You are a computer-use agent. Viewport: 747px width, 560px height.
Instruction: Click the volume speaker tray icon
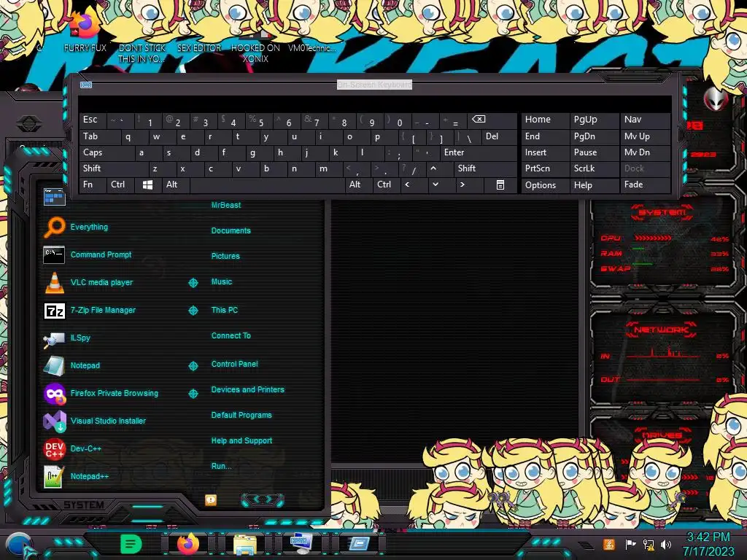tap(666, 544)
